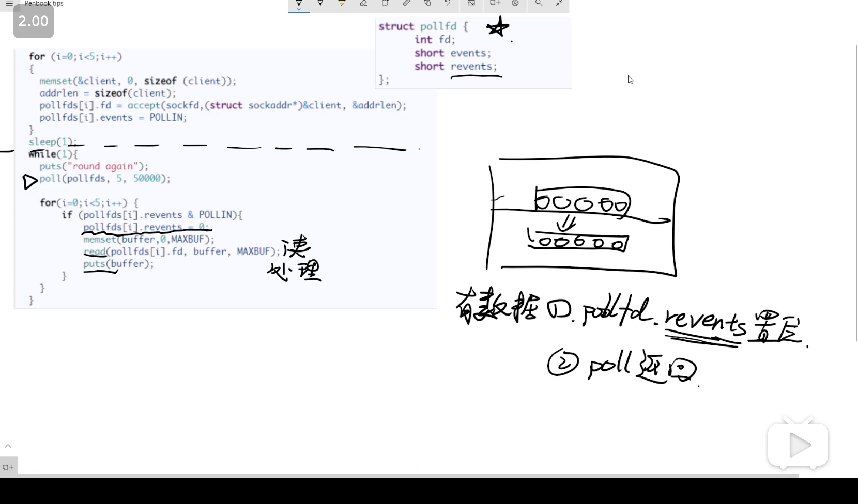The height and width of the screenshot is (504, 858).
Task: Add page using bottom-left icon
Action: (8, 467)
